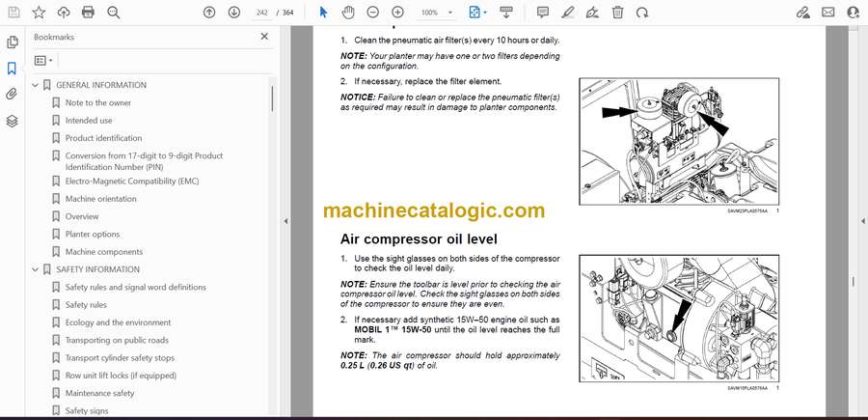Image resolution: width=868 pixels, height=420 pixels.
Task: Add a comment note
Action: point(542,13)
